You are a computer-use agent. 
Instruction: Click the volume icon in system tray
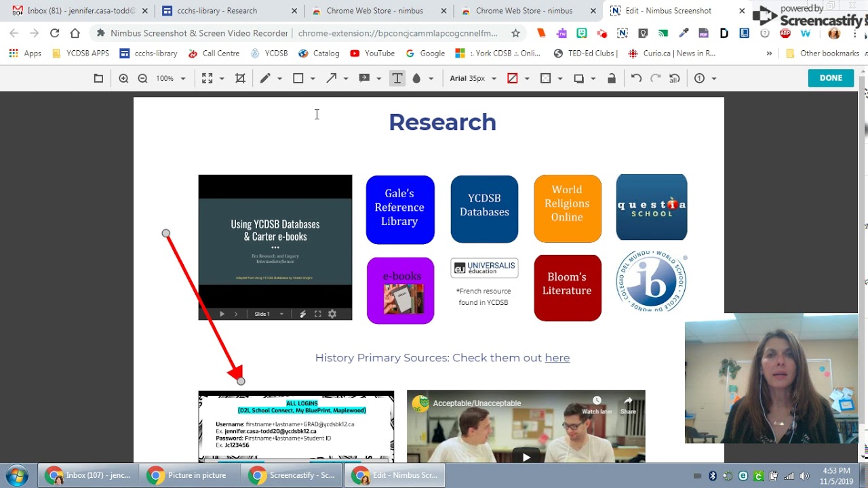point(804,476)
